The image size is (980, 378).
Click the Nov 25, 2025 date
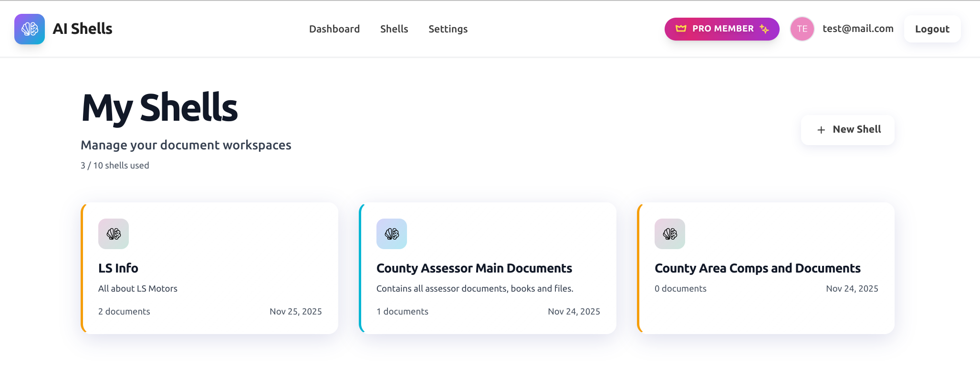296,312
